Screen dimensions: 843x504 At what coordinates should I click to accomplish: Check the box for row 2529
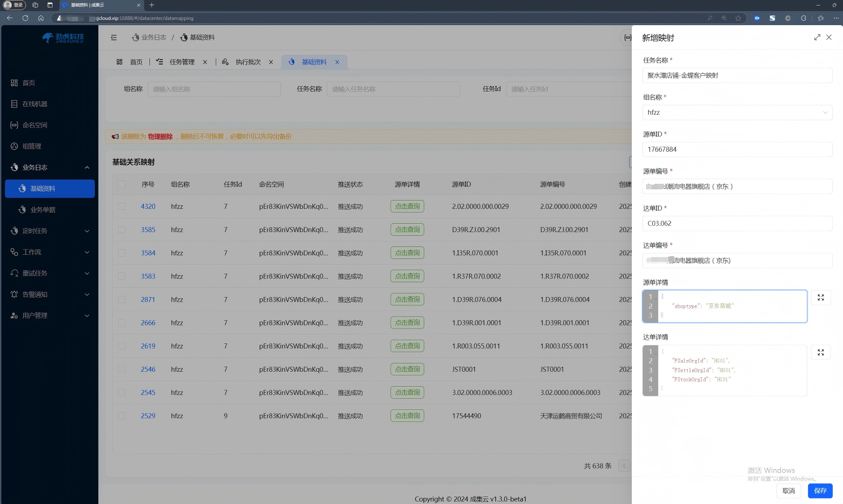[x=122, y=416]
